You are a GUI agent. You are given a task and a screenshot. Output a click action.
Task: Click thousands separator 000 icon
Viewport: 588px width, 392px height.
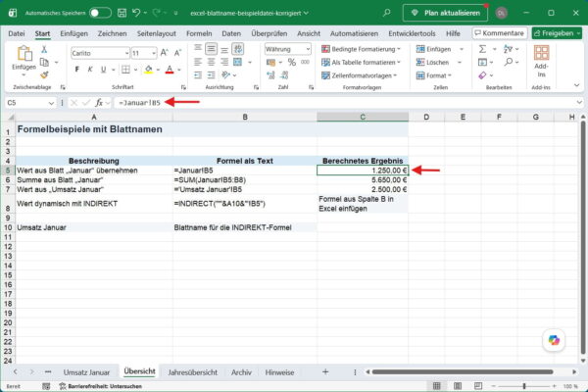click(x=305, y=63)
